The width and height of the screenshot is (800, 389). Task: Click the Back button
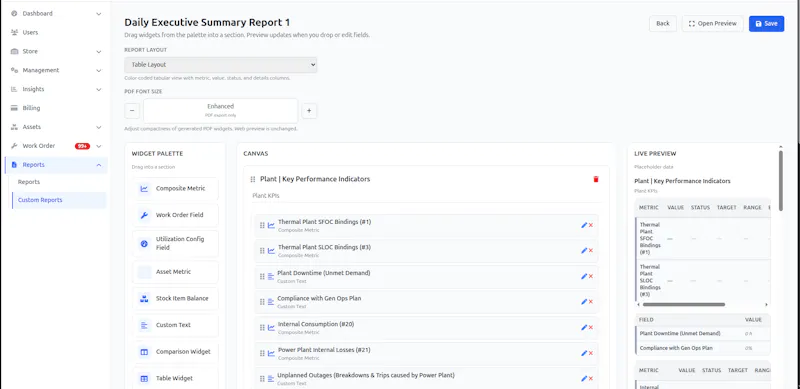663,23
